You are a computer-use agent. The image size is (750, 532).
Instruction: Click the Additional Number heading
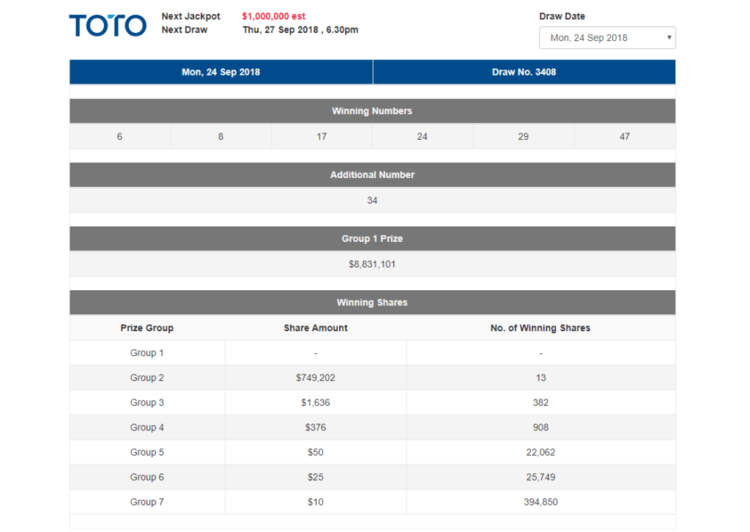pyautogui.click(x=372, y=175)
